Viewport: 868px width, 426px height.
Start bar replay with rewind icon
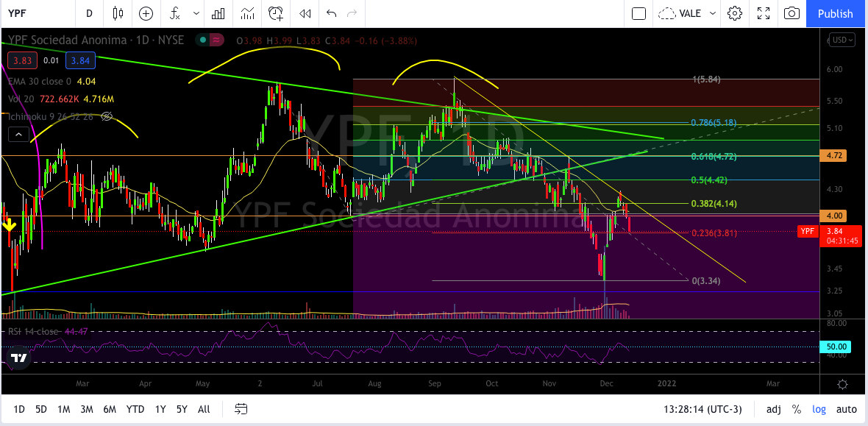click(305, 13)
